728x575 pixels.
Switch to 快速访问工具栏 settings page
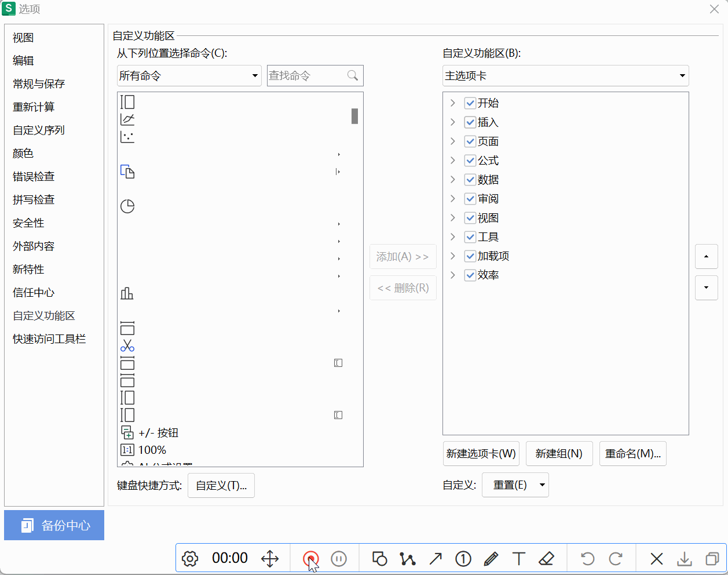pos(49,339)
